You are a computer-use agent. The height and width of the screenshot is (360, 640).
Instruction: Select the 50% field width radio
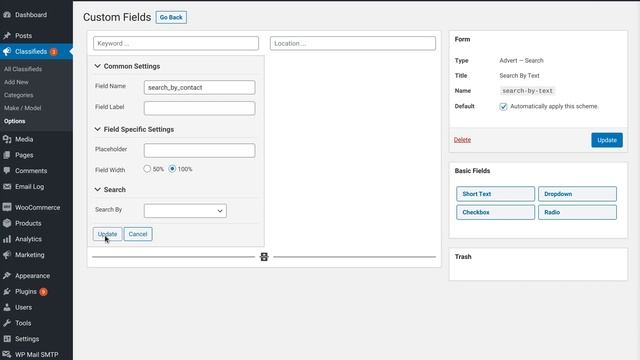click(x=147, y=169)
